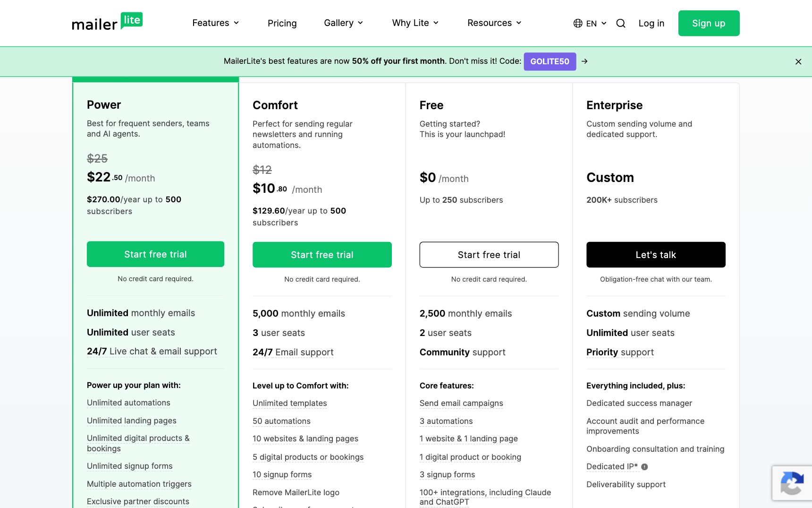Click Unlimited templates feature
Viewport: 812px width, 508px height.
(290, 403)
